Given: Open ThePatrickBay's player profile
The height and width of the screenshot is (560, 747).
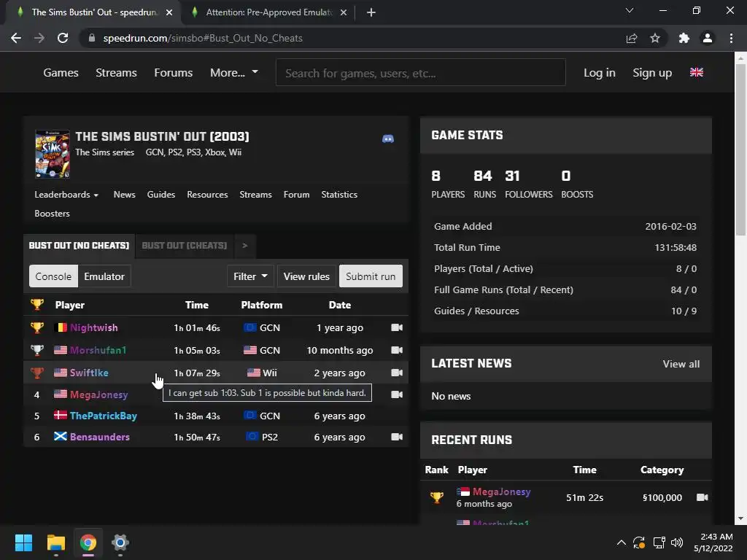Looking at the screenshot, I should (x=104, y=416).
